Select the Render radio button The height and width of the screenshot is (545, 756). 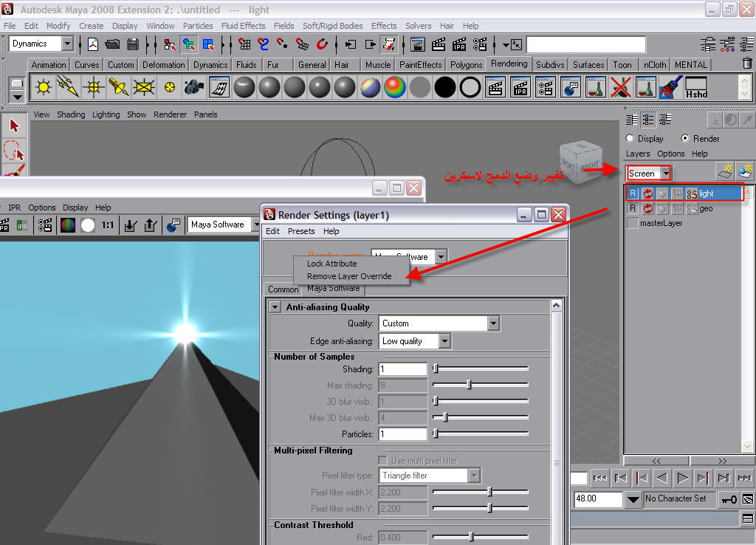coord(684,138)
